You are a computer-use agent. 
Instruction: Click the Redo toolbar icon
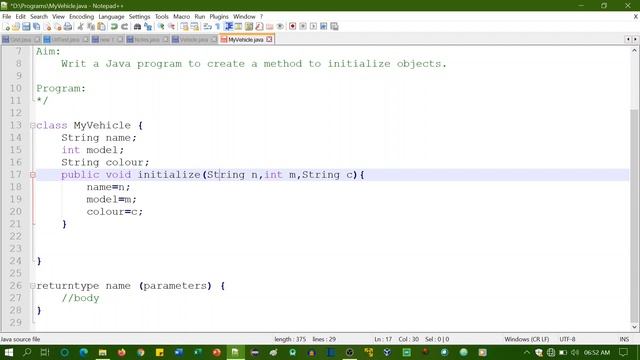(x=124, y=27)
